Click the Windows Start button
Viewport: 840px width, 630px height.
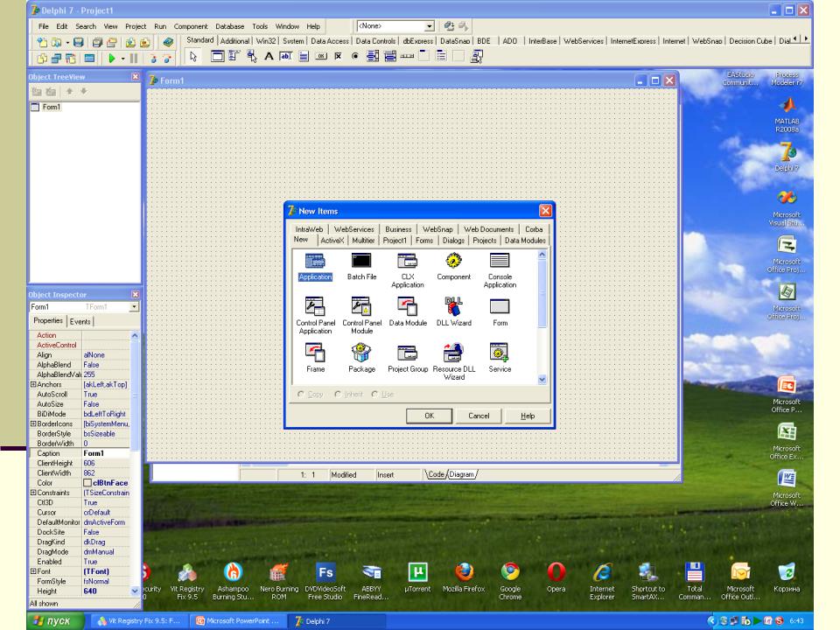tap(54, 621)
